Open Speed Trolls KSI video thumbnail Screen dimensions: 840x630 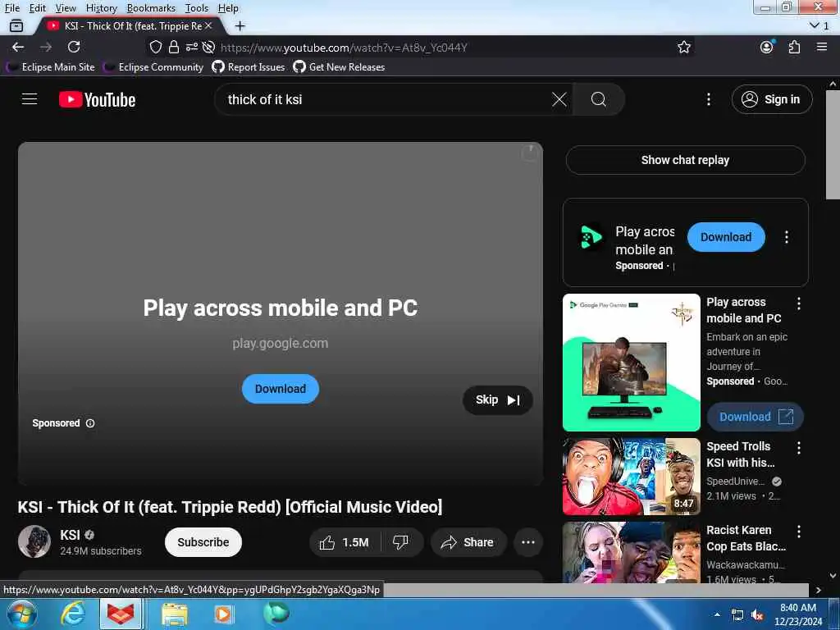[631, 477]
